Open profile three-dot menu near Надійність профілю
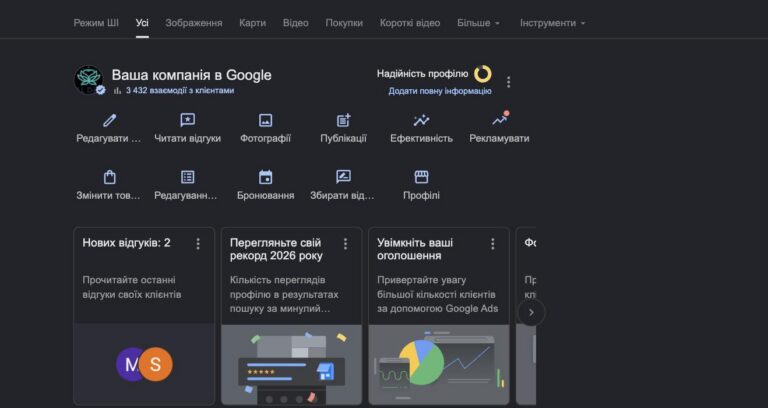768x408 pixels. pyautogui.click(x=508, y=82)
